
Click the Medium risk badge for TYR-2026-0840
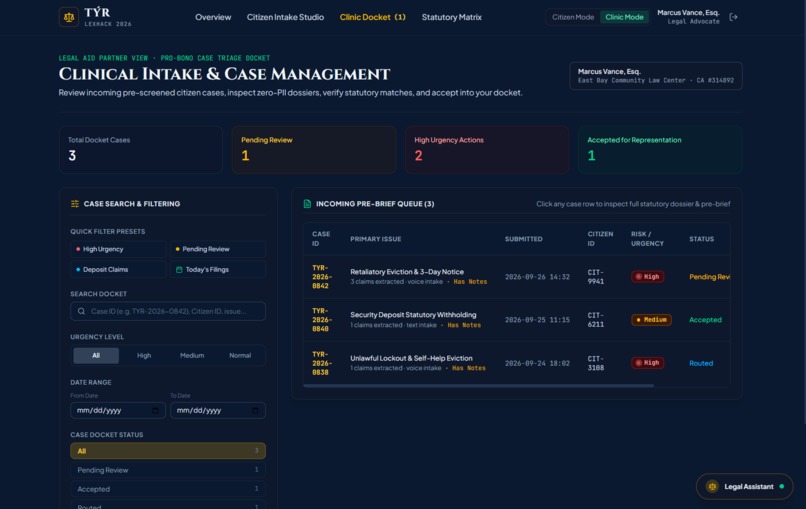pyautogui.click(x=651, y=320)
